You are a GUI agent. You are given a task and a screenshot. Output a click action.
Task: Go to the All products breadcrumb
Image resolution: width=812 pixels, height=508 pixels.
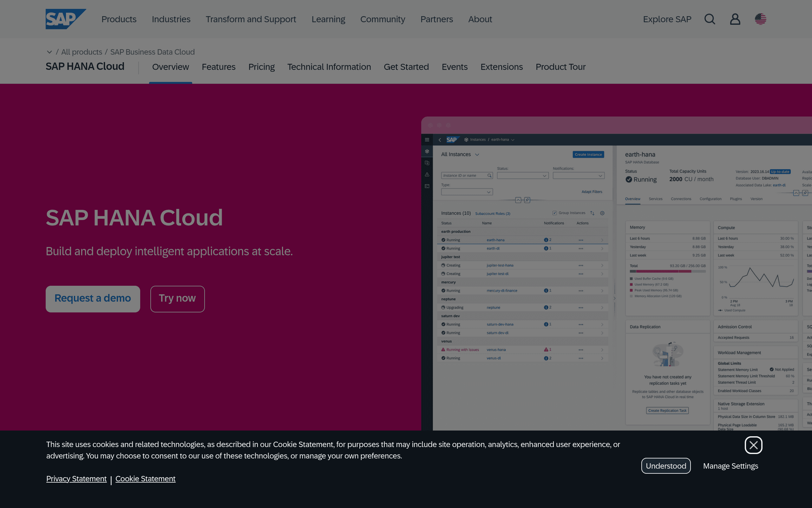pos(82,52)
